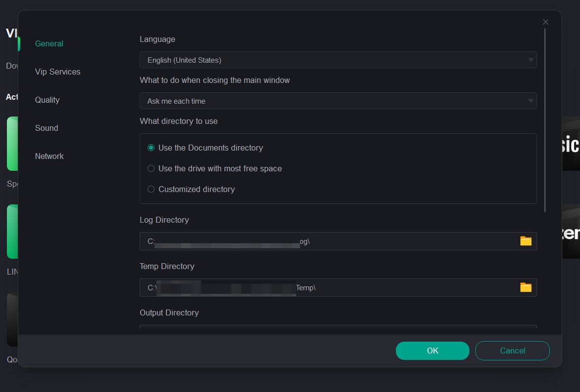Open the Language dropdown

click(x=338, y=60)
